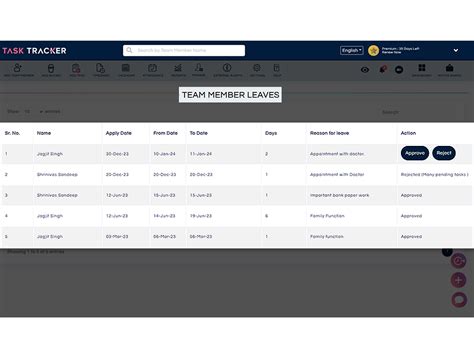This screenshot has height=362, width=474.
Task: Click the table Search filter field
Action: (x=421, y=112)
